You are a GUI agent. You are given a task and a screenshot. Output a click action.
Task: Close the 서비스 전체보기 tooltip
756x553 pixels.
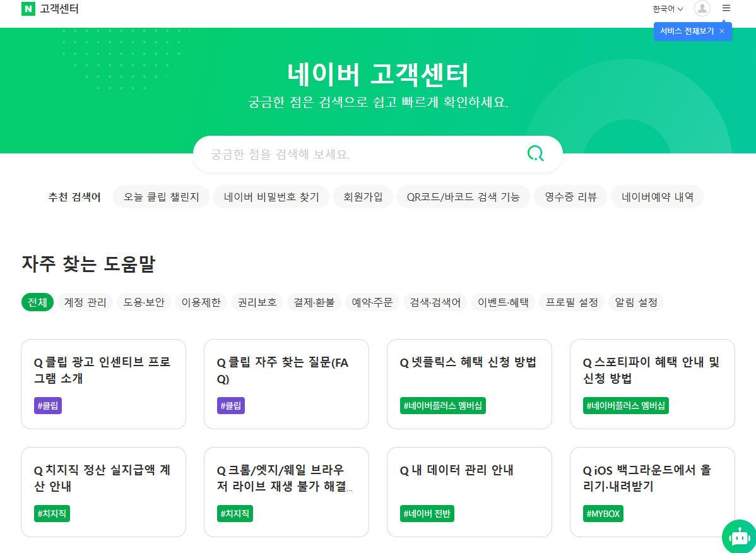pos(722,31)
